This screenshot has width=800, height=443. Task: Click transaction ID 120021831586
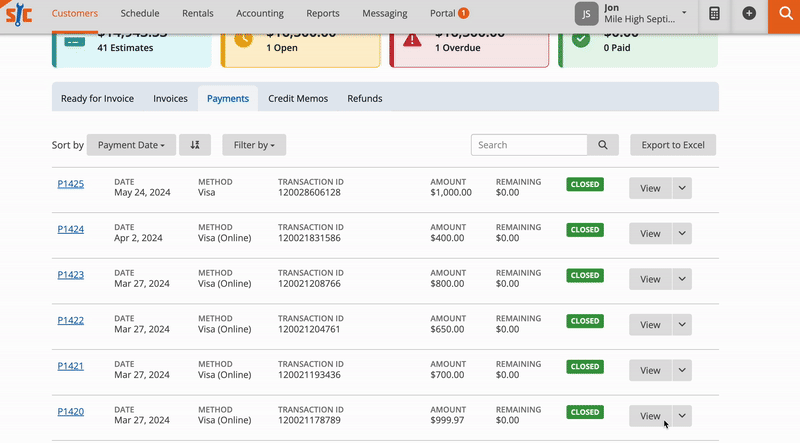point(309,238)
